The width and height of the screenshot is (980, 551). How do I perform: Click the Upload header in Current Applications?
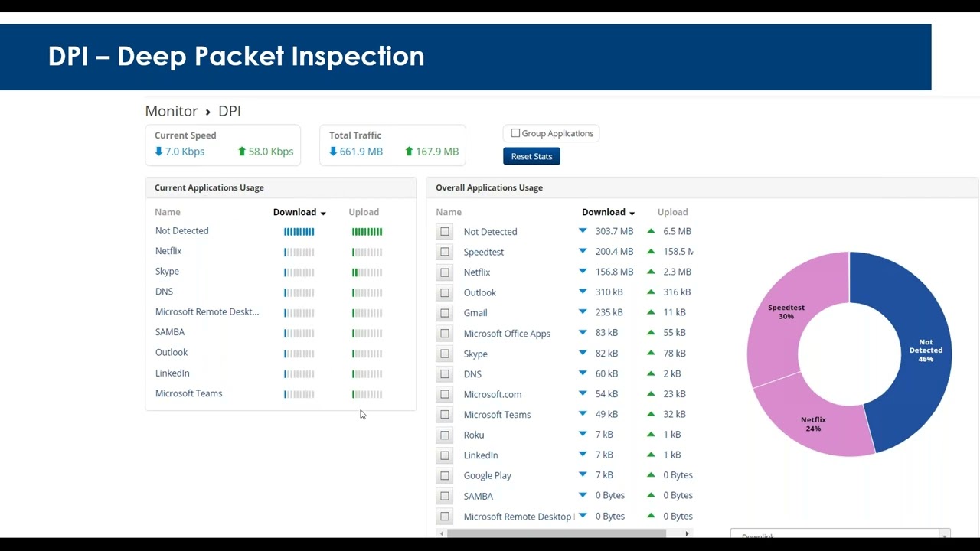pos(364,212)
